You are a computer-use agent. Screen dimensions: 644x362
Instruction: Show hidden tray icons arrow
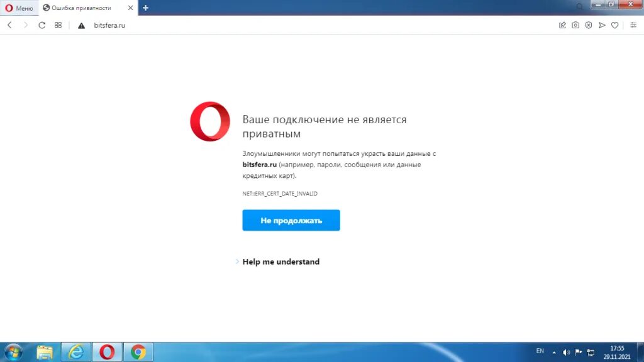pos(554,352)
